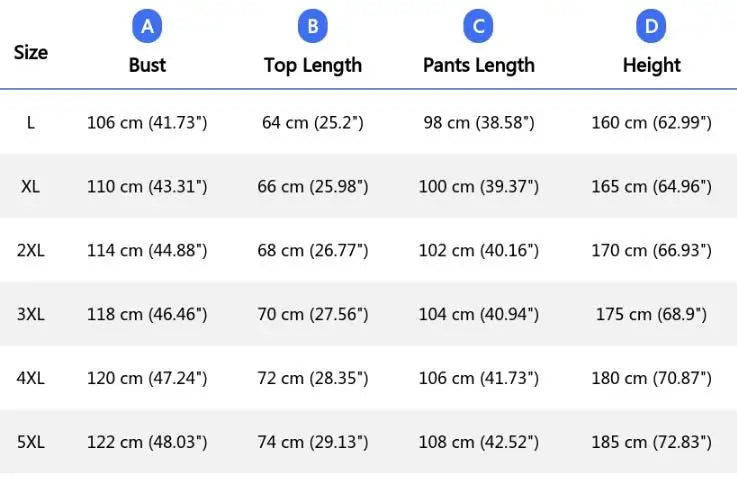
Task: Click the 175 cm height cell
Action: [651, 314]
